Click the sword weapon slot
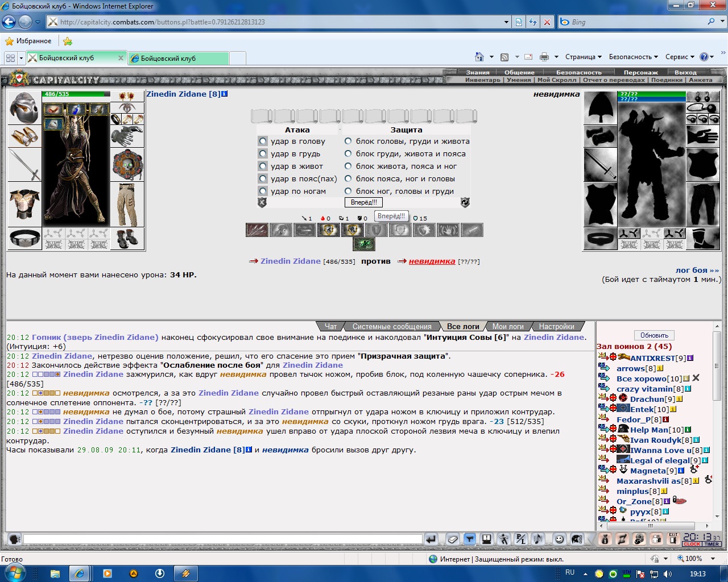Image resolution: width=728 pixels, height=582 pixels. [24, 165]
